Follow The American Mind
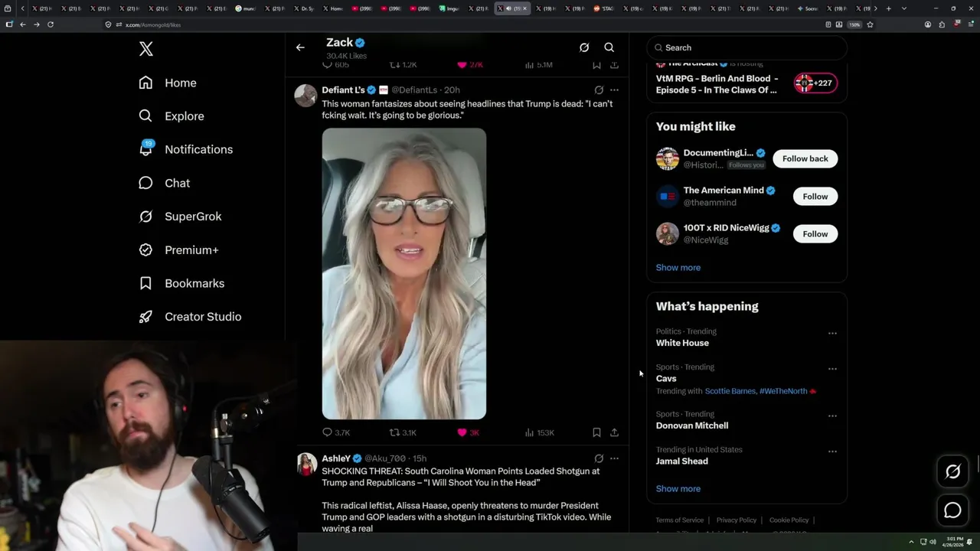This screenshot has width=980, height=551. tap(815, 197)
